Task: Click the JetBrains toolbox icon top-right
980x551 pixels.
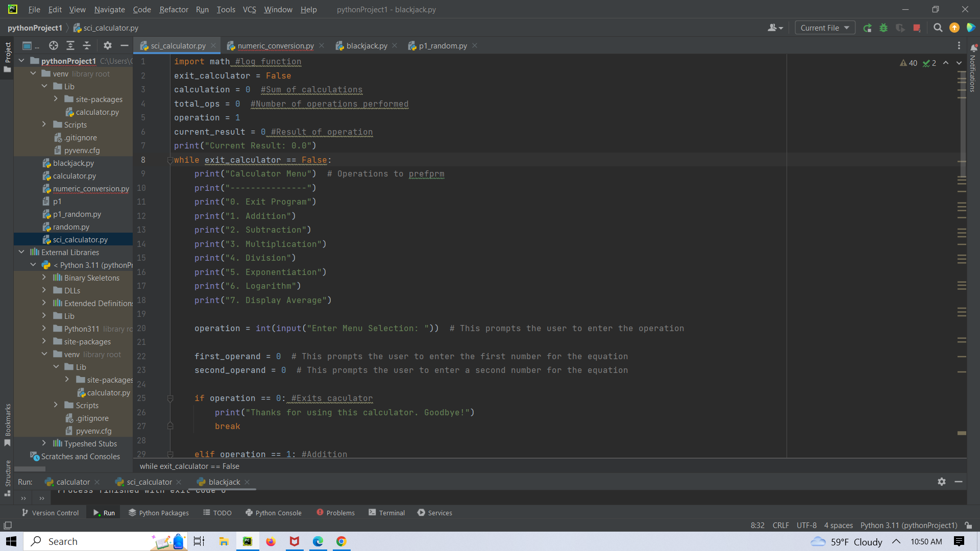Action: (x=971, y=28)
